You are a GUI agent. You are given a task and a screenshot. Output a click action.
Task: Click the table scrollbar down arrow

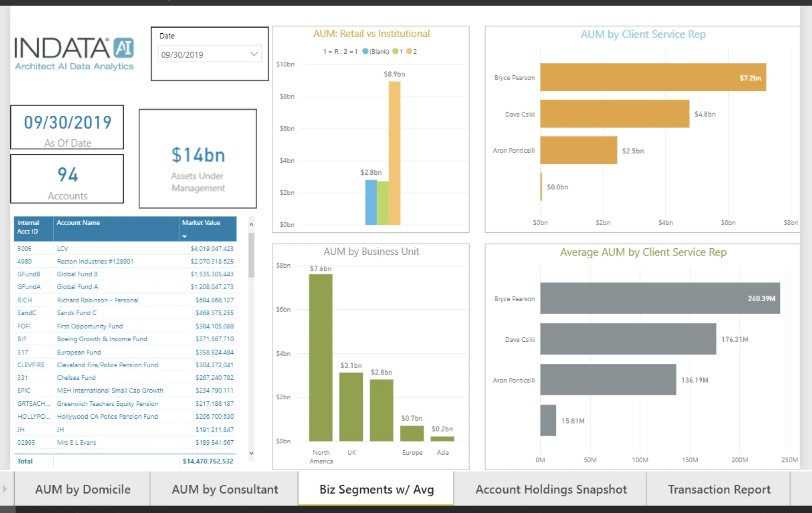[x=251, y=453]
